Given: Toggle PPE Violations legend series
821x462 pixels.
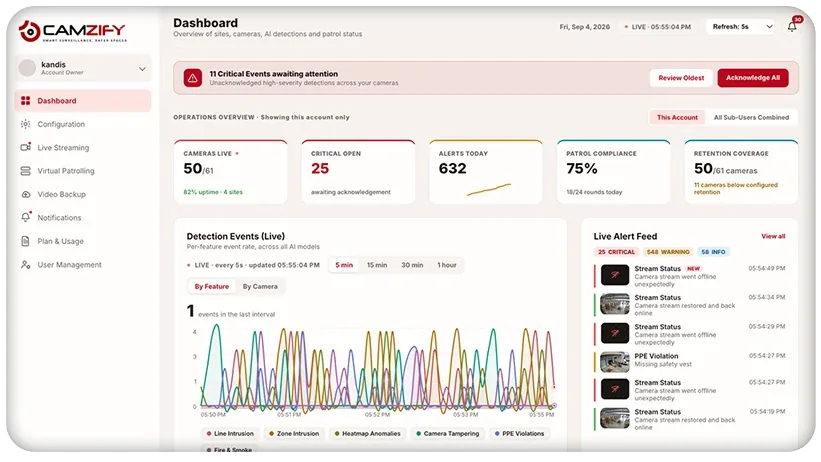Looking at the screenshot, I should [519, 434].
